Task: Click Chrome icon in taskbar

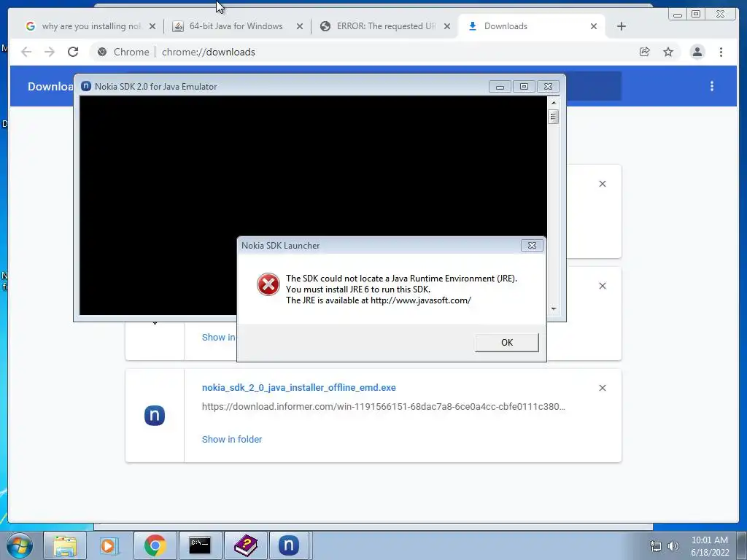Action: pyautogui.click(x=155, y=545)
